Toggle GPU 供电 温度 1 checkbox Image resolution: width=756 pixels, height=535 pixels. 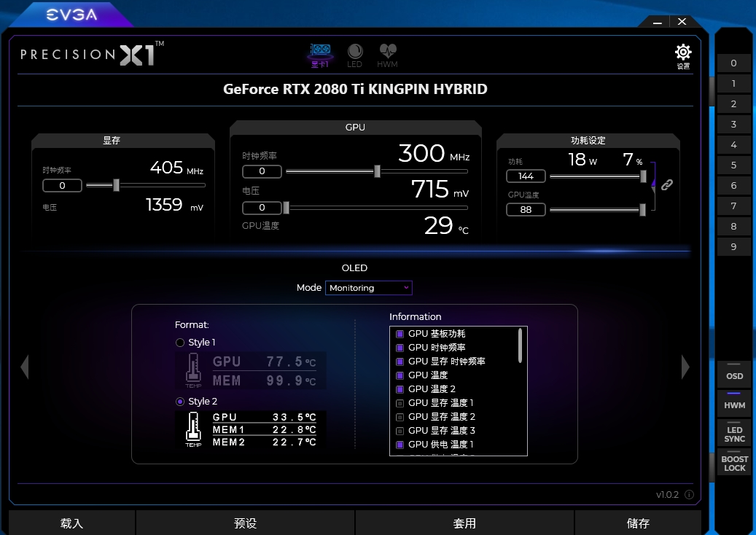pos(400,445)
